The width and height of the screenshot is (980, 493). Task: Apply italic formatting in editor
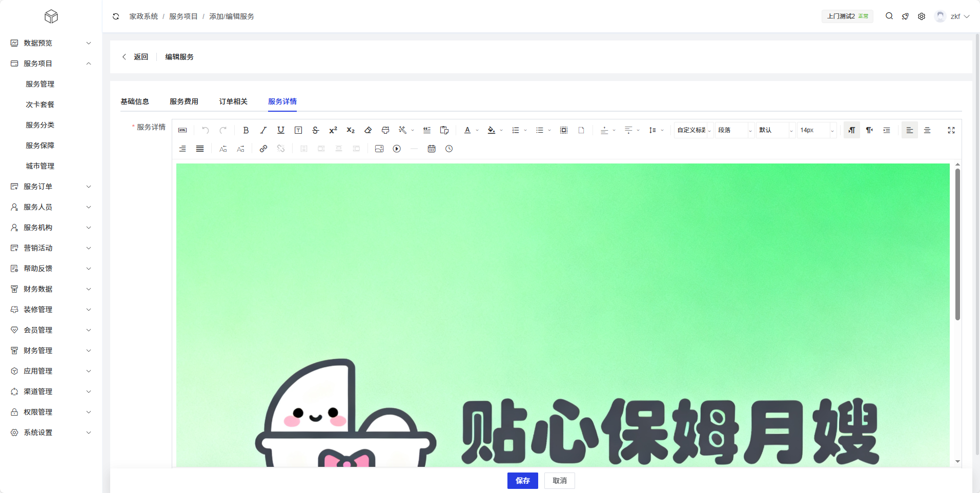[263, 130]
